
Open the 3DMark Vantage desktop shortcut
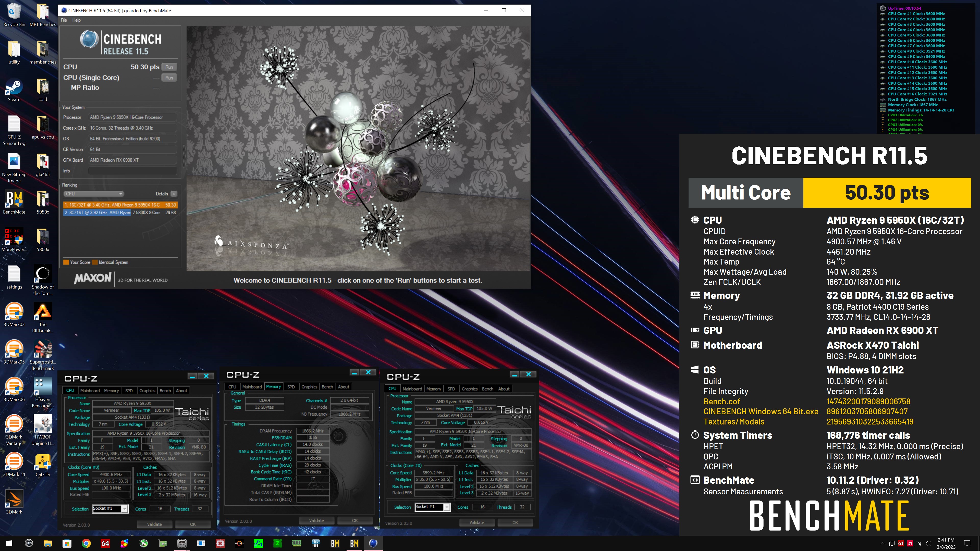(14, 430)
